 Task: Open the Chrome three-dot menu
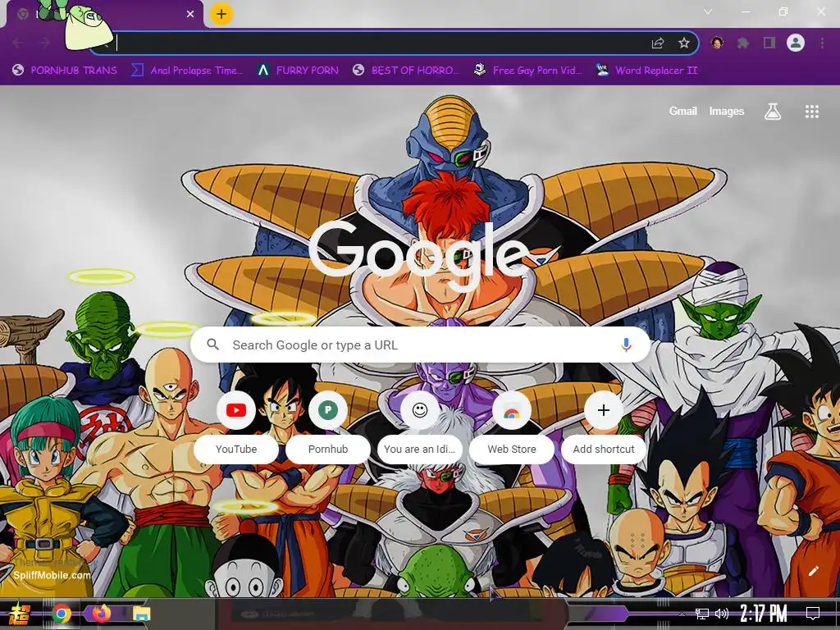pyautogui.click(x=822, y=43)
